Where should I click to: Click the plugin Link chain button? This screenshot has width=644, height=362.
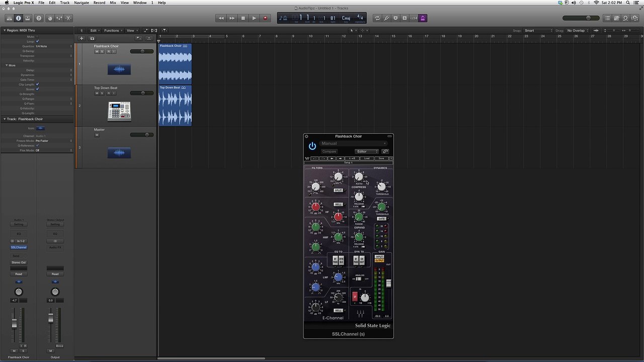coord(385,151)
